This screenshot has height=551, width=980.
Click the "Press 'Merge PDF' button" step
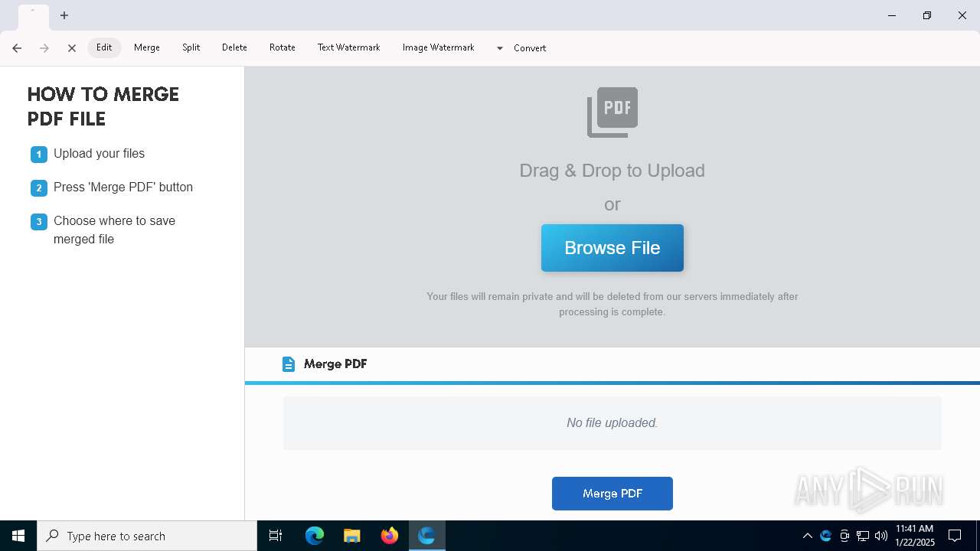tap(122, 187)
